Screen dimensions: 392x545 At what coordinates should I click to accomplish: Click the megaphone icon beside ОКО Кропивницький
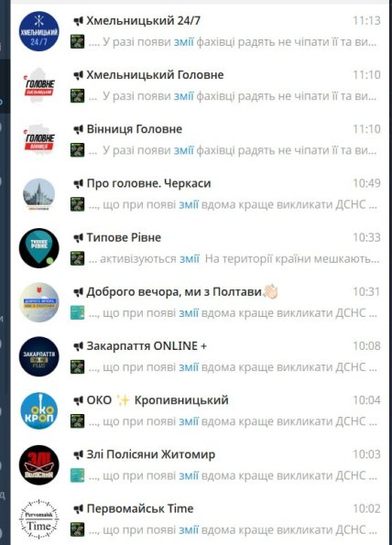click(79, 400)
